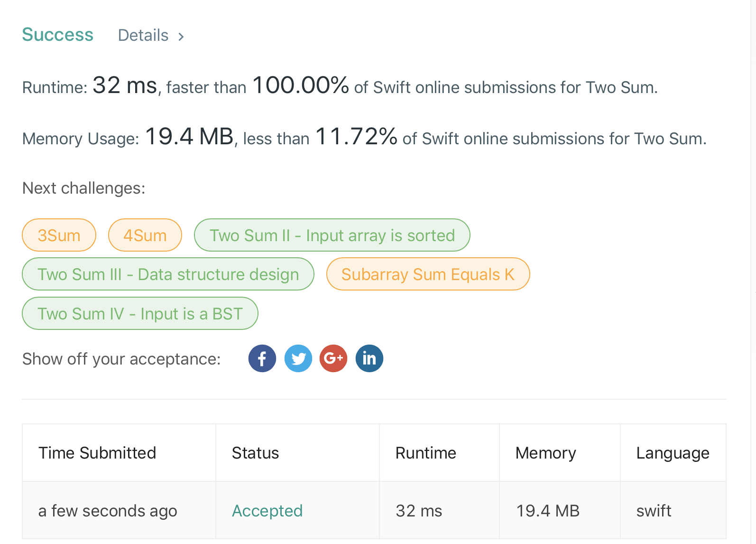Click the 'a few seconds ago' submission row
The width and height of the screenshot is (756, 544).
coord(108,511)
